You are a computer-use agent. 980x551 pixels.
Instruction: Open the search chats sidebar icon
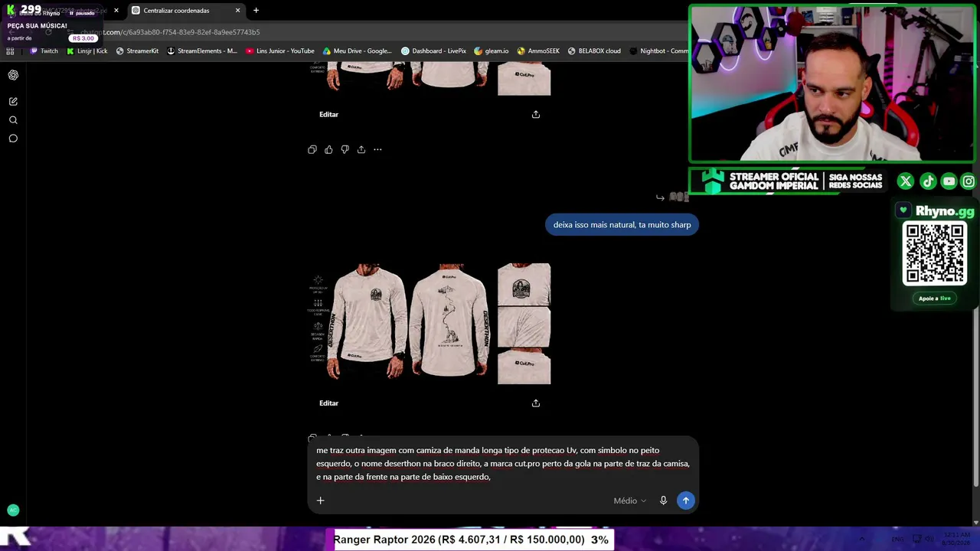[13, 120]
